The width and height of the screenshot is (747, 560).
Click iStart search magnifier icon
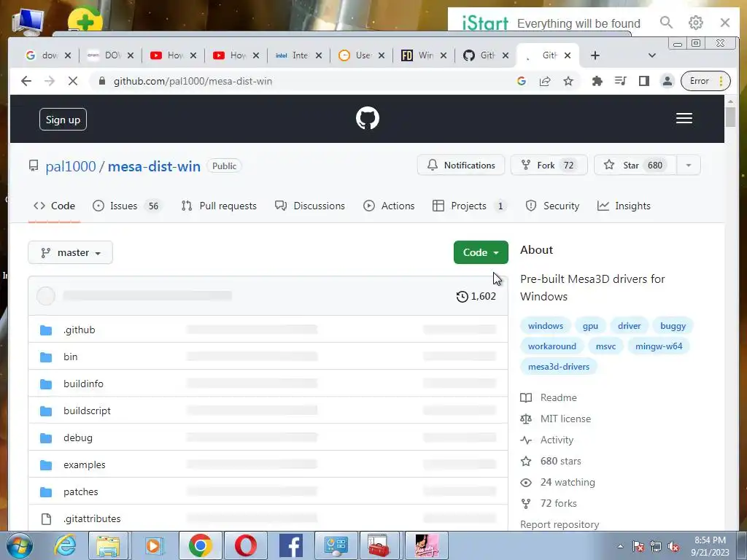point(666,23)
